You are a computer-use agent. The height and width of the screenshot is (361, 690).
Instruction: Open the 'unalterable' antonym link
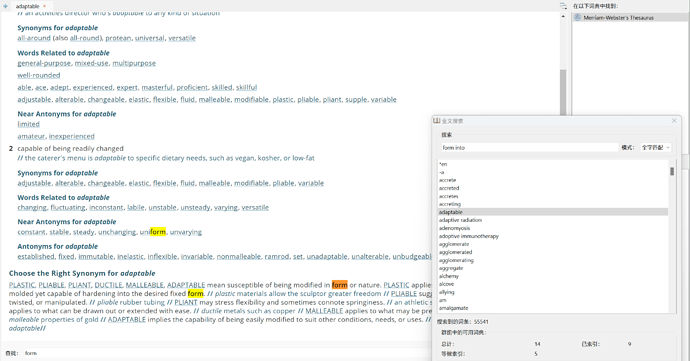tap(370, 256)
